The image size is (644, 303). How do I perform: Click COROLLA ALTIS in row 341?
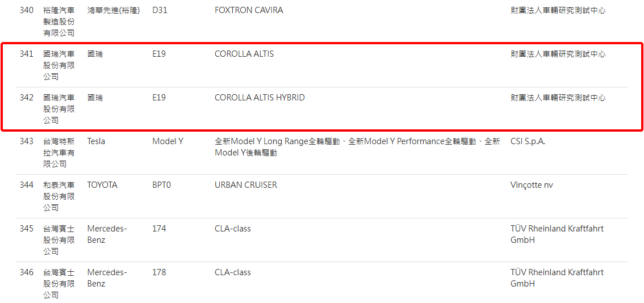pos(244,54)
